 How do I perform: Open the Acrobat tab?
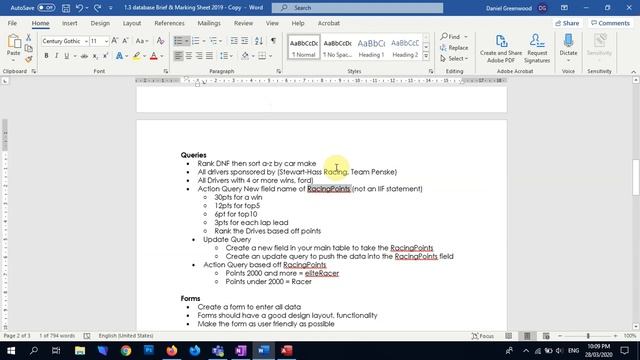[x=329, y=23]
